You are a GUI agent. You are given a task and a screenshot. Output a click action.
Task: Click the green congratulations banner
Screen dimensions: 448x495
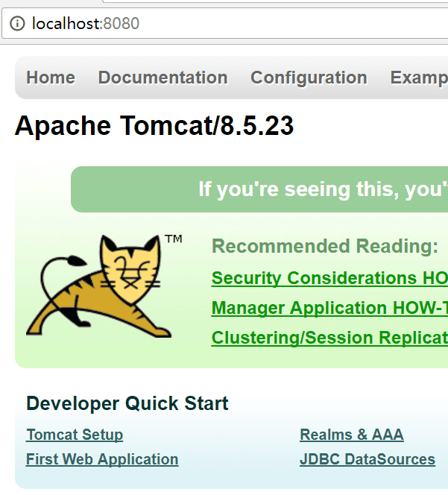point(259,189)
